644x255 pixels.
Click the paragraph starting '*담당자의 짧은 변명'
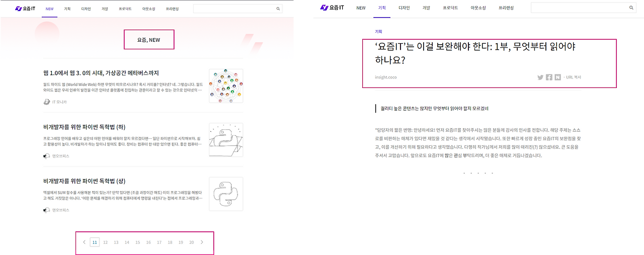pos(478,143)
